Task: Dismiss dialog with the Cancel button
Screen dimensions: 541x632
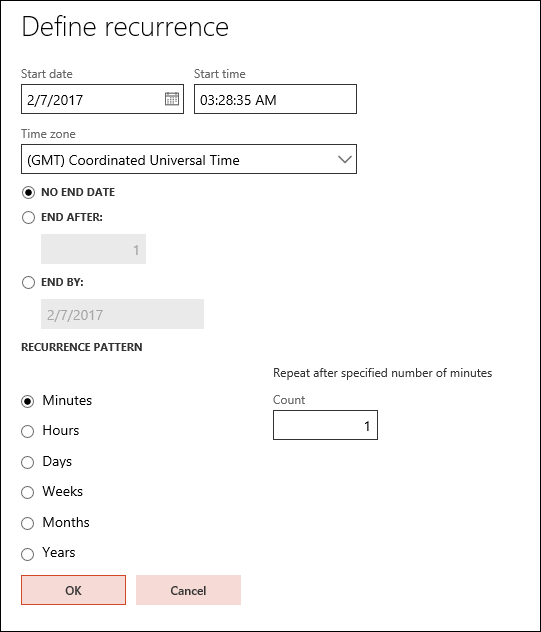Action: coord(188,590)
